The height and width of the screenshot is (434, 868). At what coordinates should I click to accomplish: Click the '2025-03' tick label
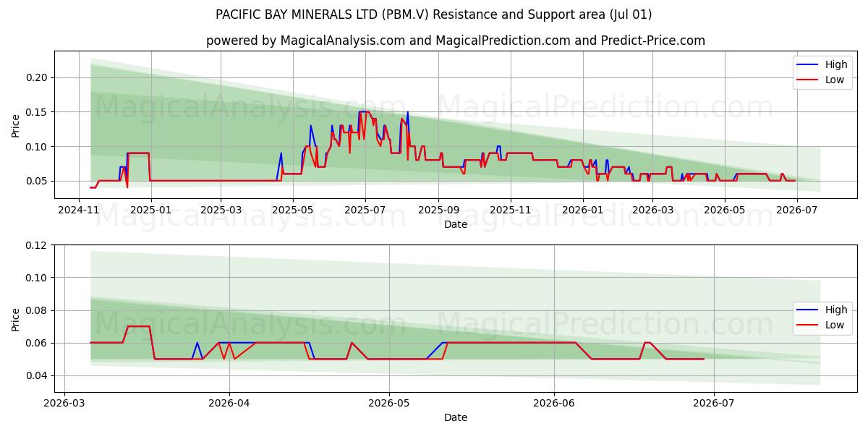220,209
